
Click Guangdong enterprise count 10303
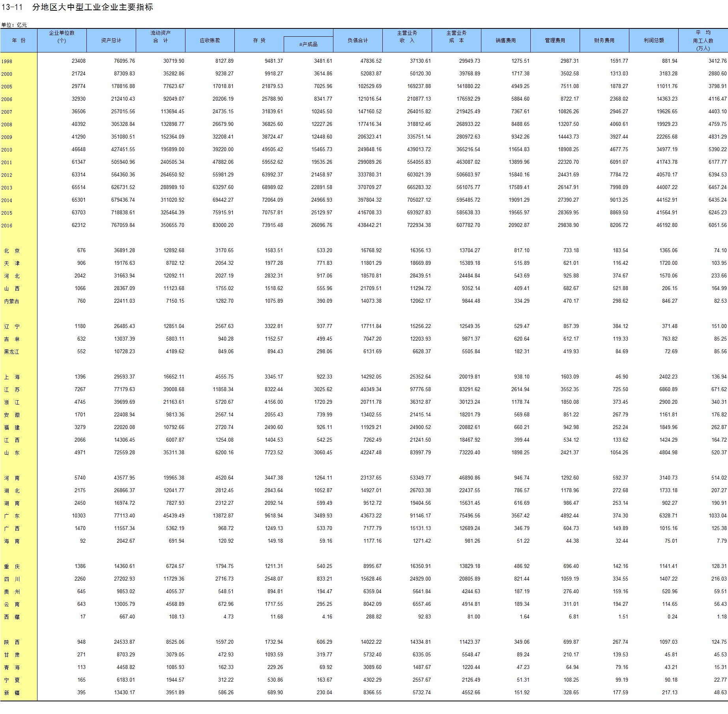tap(79, 515)
